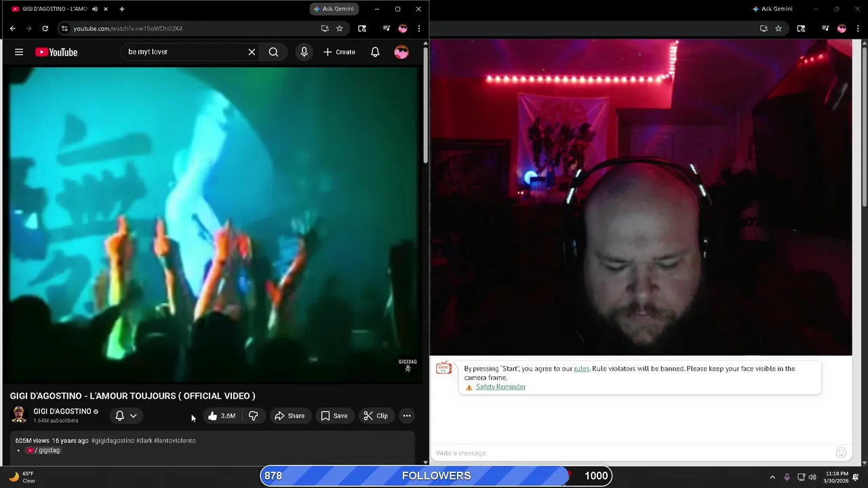
Task: Open GIGI D'AGOSTINO channel avatar
Action: coord(19,415)
